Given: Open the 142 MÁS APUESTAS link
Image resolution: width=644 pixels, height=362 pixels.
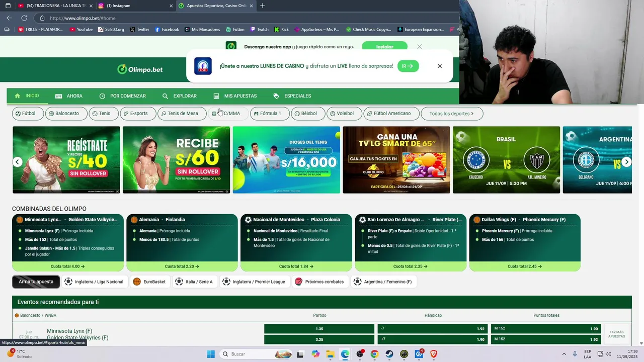Looking at the screenshot, I should (616, 334).
